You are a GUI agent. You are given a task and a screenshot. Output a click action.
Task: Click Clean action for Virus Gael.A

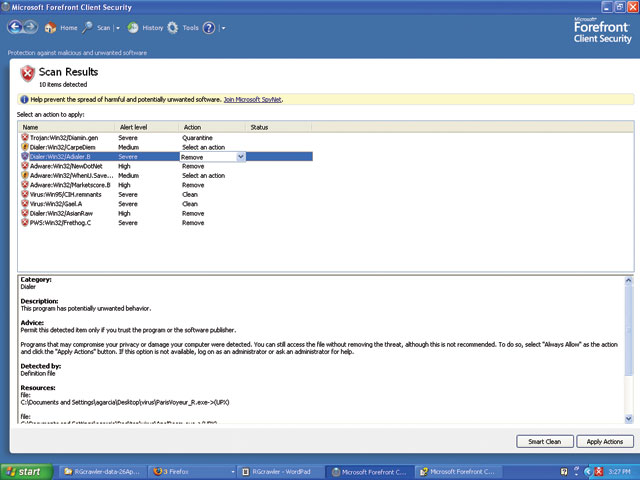pos(190,204)
